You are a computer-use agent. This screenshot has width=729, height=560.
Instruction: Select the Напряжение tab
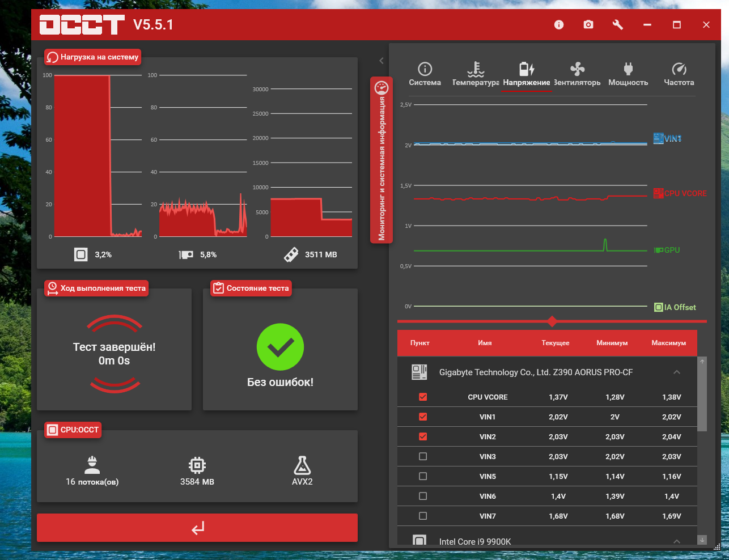pyautogui.click(x=527, y=75)
